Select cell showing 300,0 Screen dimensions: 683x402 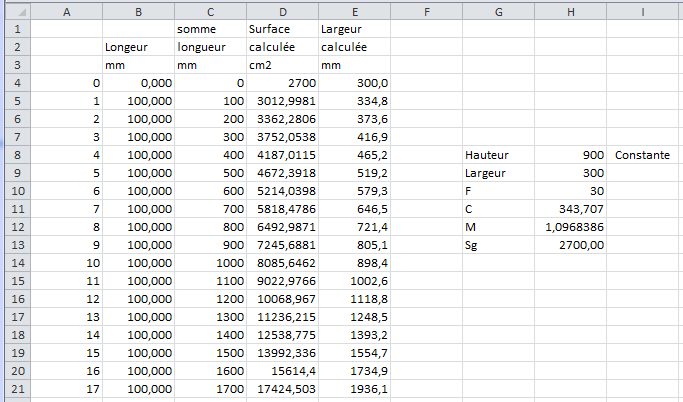355,83
